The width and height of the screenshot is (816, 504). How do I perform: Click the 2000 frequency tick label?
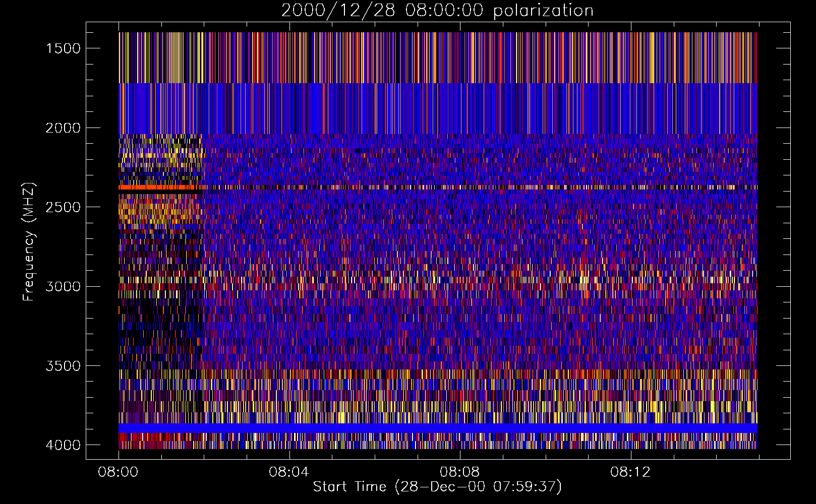tap(63, 128)
